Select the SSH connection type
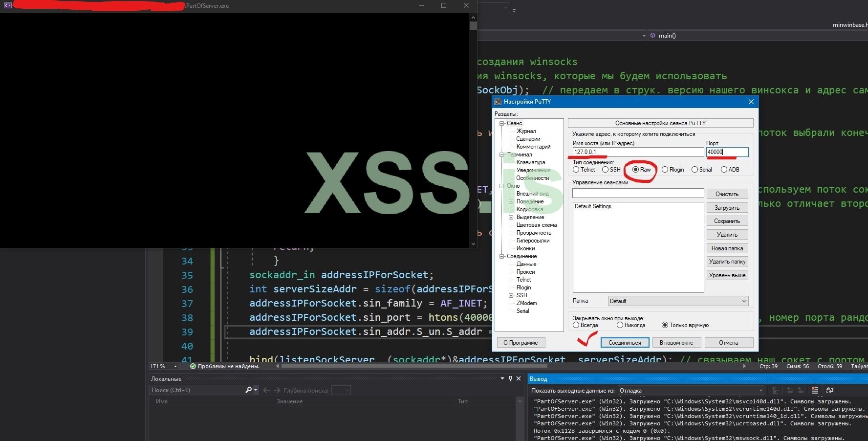Screen dimensions: 868x441 (606, 170)
